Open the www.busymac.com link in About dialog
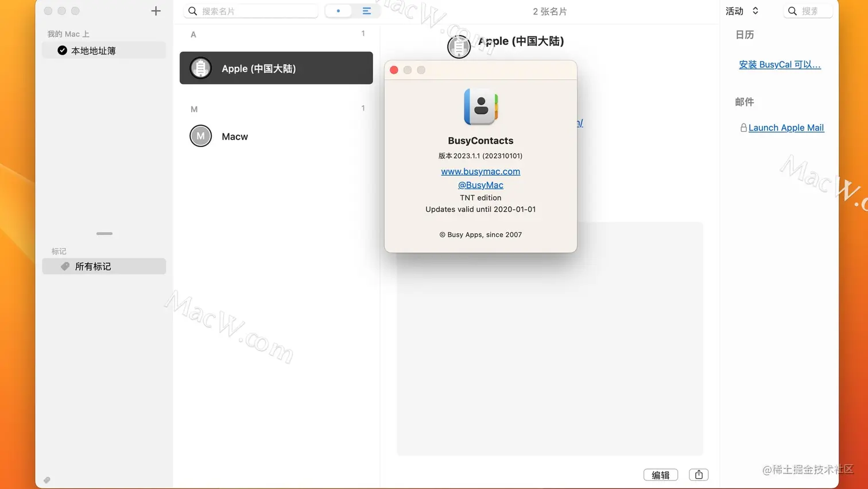868x489 pixels. point(480,171)
